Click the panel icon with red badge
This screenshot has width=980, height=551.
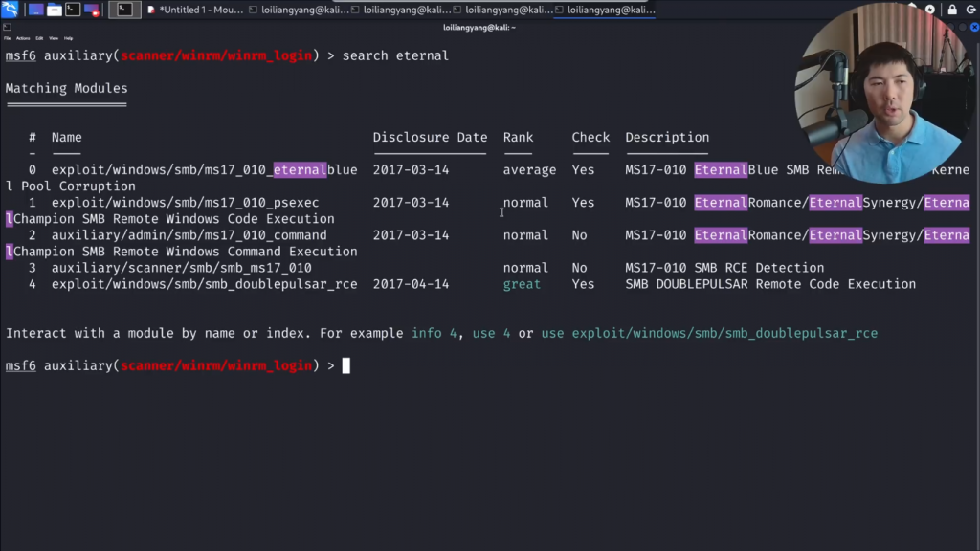coord(92,10)
